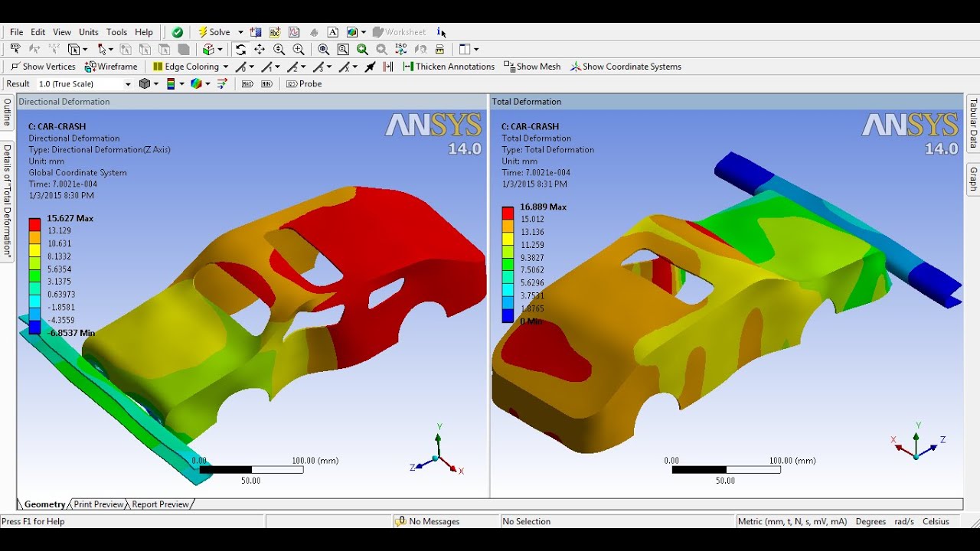This screenshot has width=980, height=551.
Task: Click the Zoom To Fit icon
Action: [x=324, y=49]
